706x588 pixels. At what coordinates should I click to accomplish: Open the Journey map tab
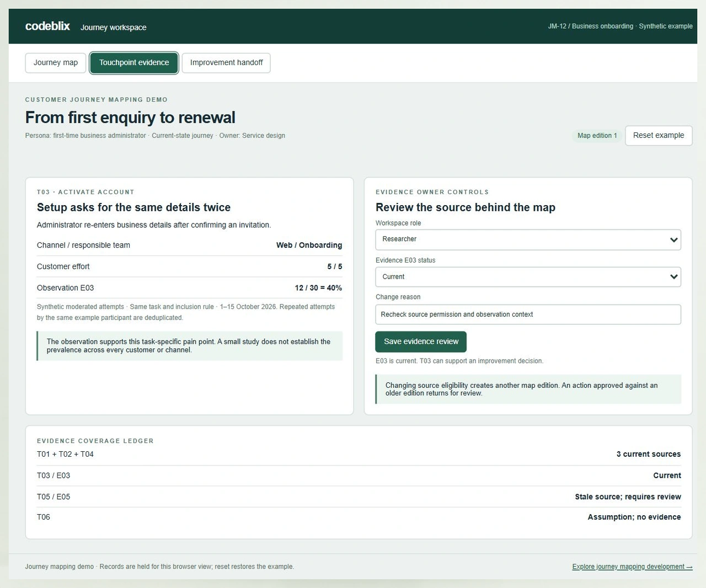pyautogui.click(x=56, y=63)
